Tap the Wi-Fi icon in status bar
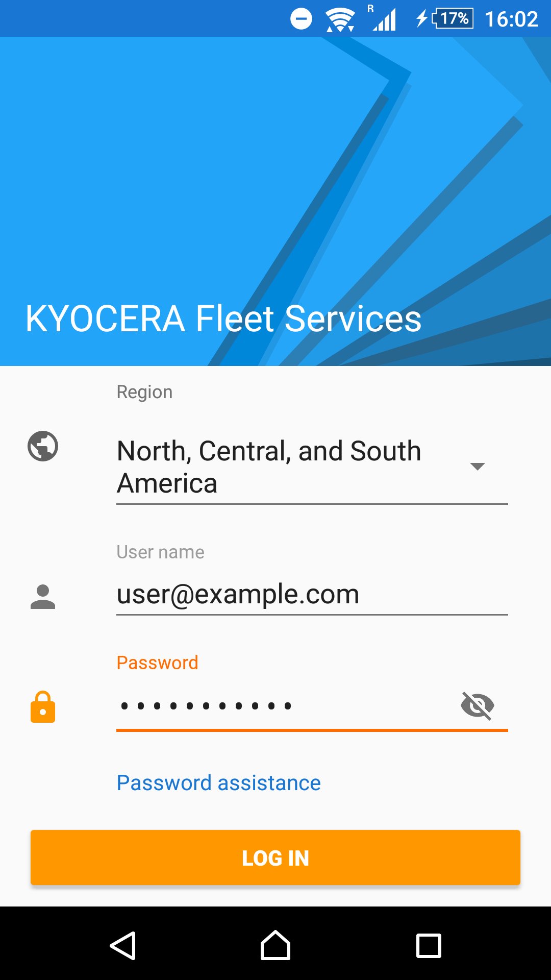Image resolution: width=551 pixels, height=980 pixels. (340, 20)
